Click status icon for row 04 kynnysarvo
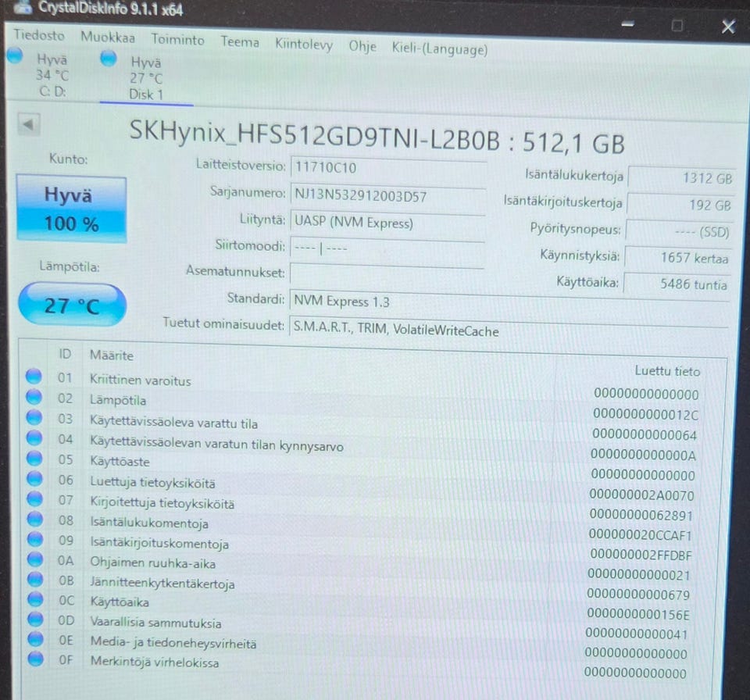This screenshot has height=700, width=750. point(34,437)
